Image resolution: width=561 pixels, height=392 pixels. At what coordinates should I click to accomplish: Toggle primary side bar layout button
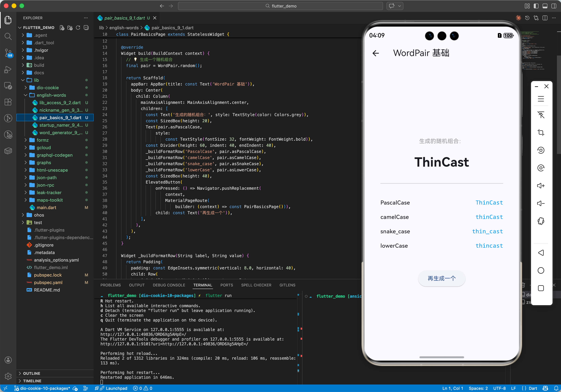pyautogui.click(x=536, y=6)
